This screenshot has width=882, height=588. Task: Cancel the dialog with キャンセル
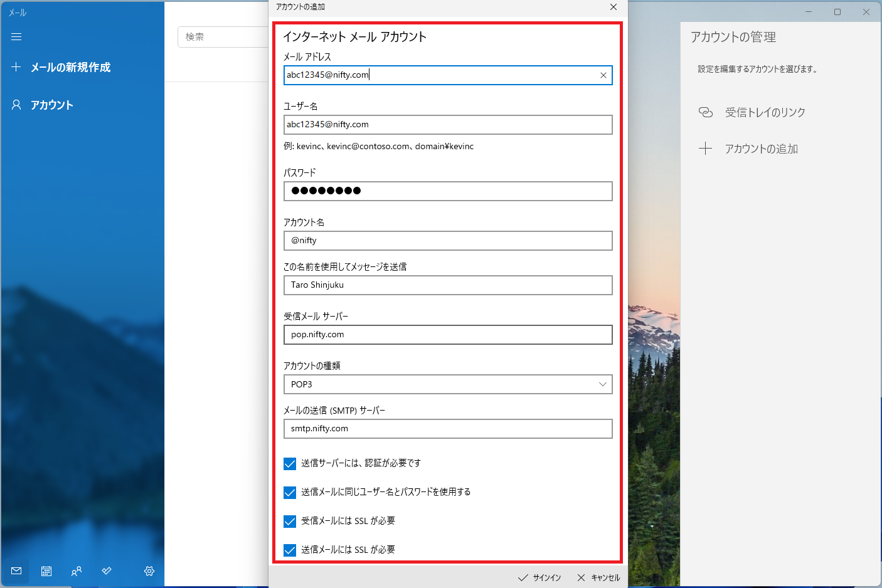pos(598,577)
